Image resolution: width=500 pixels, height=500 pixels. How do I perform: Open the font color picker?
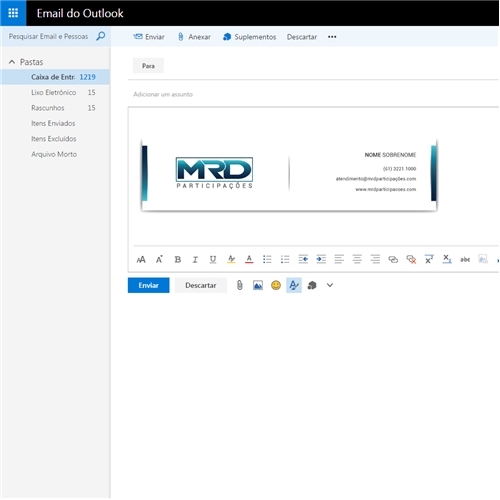pyautogui.click(x=249, y=259)
